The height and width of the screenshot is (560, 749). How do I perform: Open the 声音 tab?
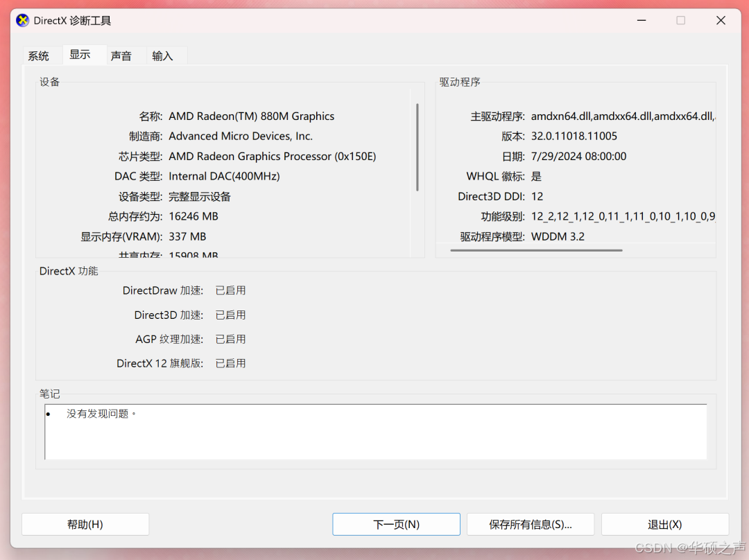click(x=121, y=56)
